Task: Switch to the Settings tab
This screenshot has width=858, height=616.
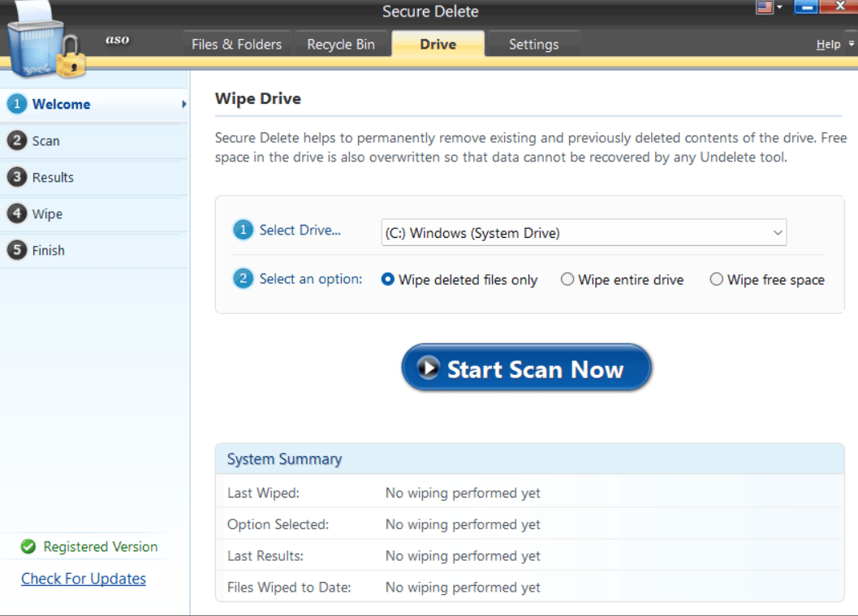Action: click(533, 44)
